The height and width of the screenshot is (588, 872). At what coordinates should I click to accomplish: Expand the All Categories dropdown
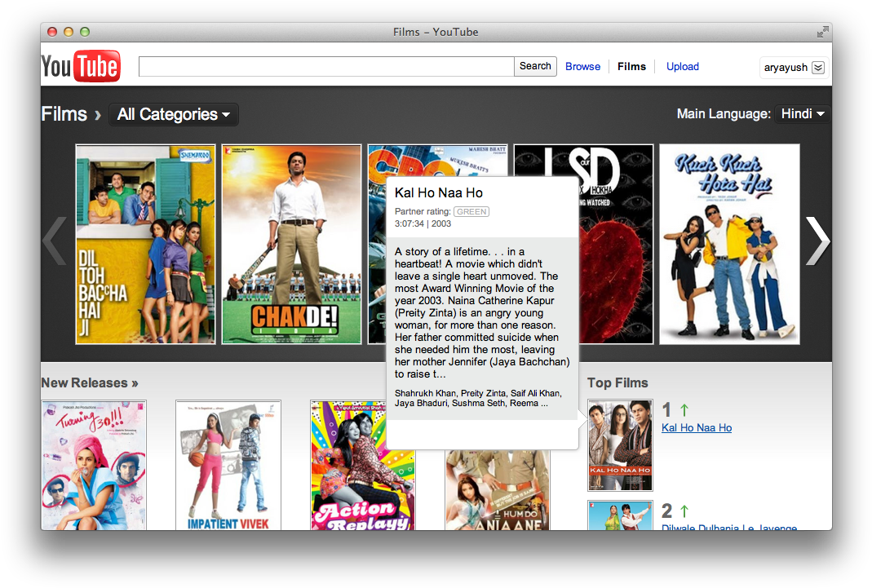[x=174, y=114]
